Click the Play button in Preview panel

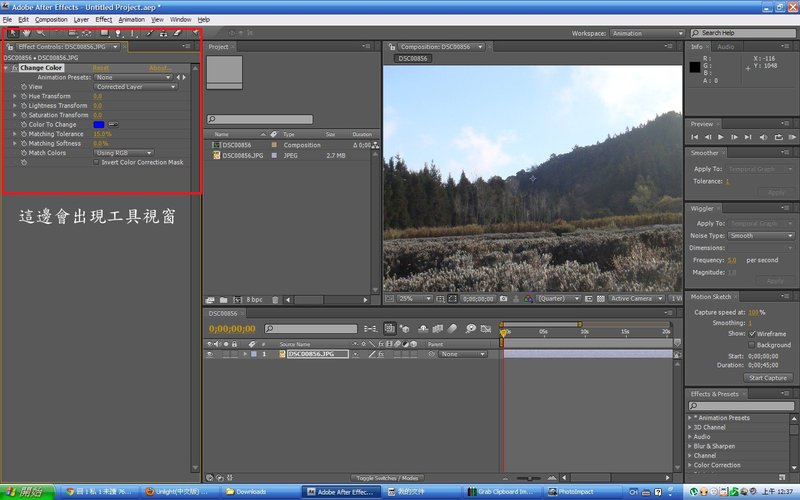click(x=721, y=136)
